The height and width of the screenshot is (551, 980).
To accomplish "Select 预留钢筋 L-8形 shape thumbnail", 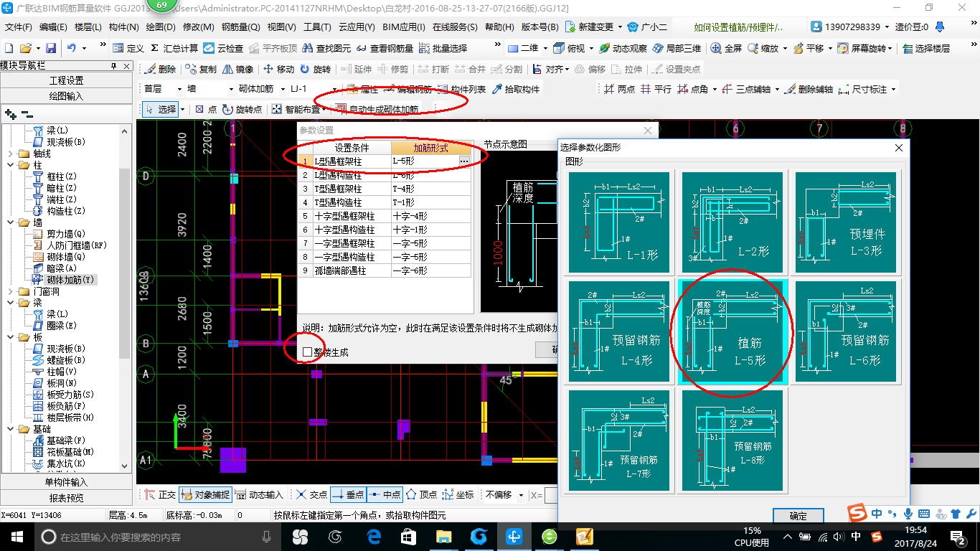I will click(x=732, y=441).
